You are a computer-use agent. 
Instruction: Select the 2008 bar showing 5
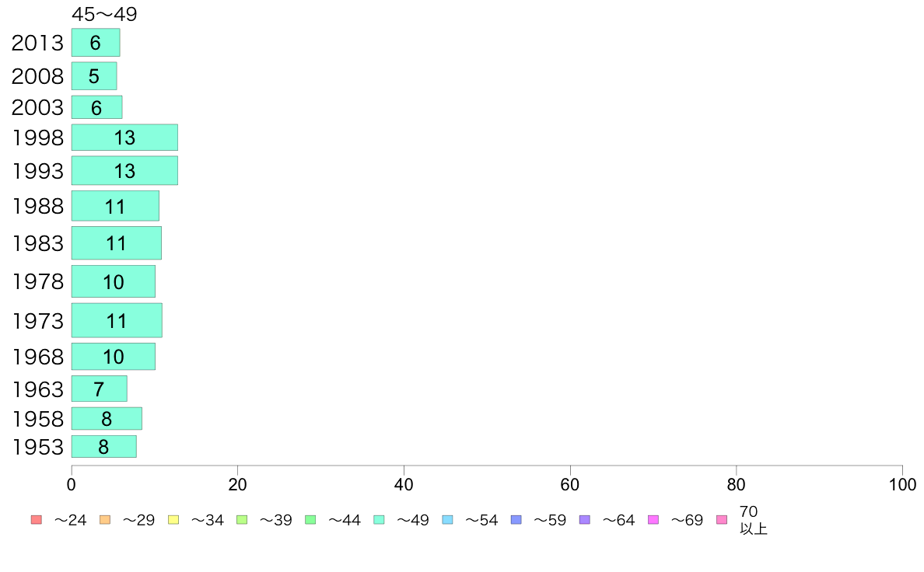tap(94, 76)
